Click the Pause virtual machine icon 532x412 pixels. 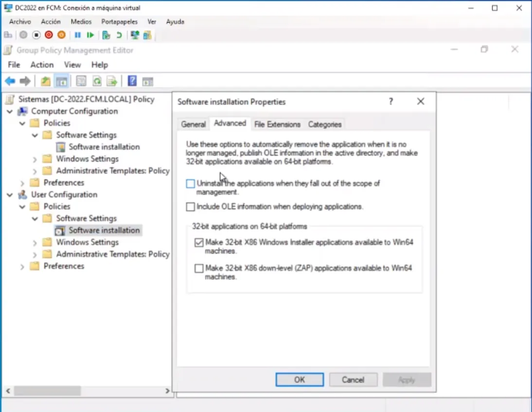point(77,35)
